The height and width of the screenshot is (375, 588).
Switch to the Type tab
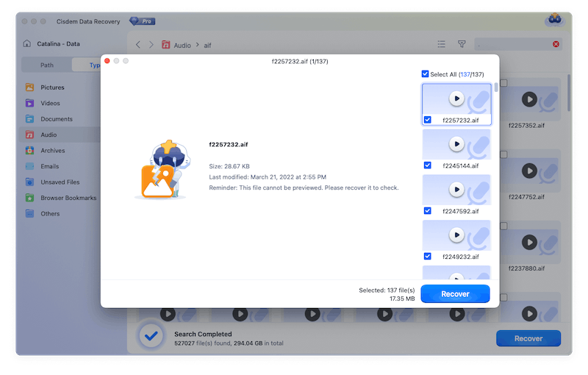pos(87,65)
